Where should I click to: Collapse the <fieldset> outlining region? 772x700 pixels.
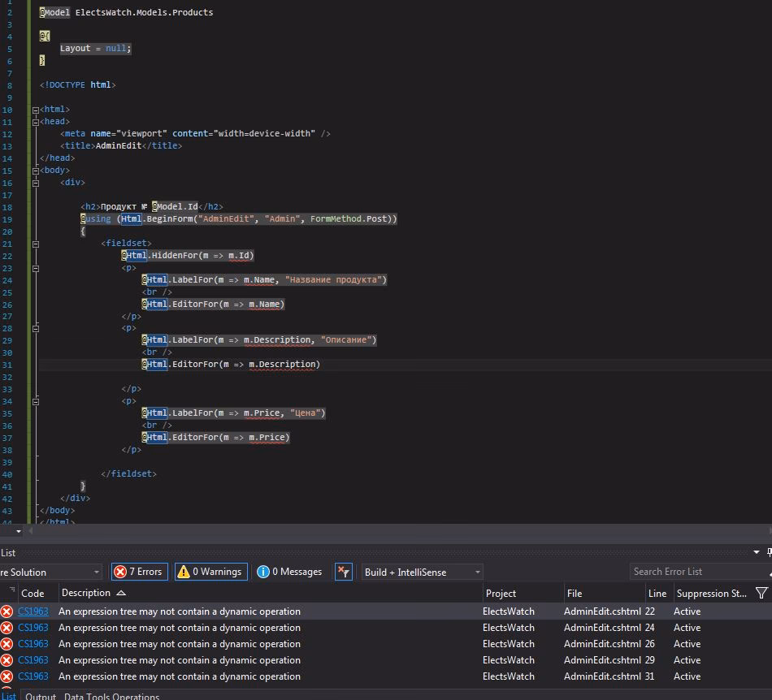click(x=36, y=244)
